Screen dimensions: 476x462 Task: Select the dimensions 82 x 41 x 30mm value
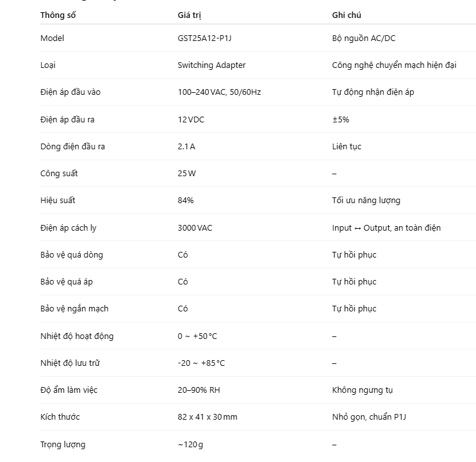208,417
